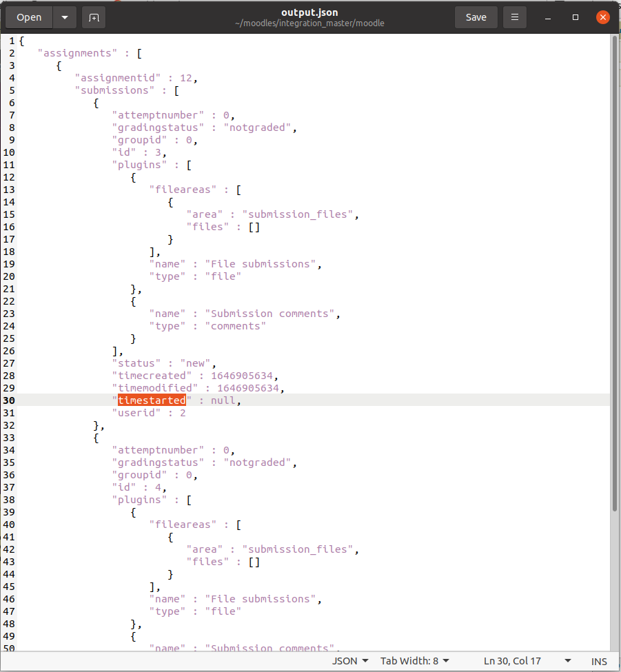Click the value 12 on line 4
Screen dimensions: 621x672
coord(186,78)
